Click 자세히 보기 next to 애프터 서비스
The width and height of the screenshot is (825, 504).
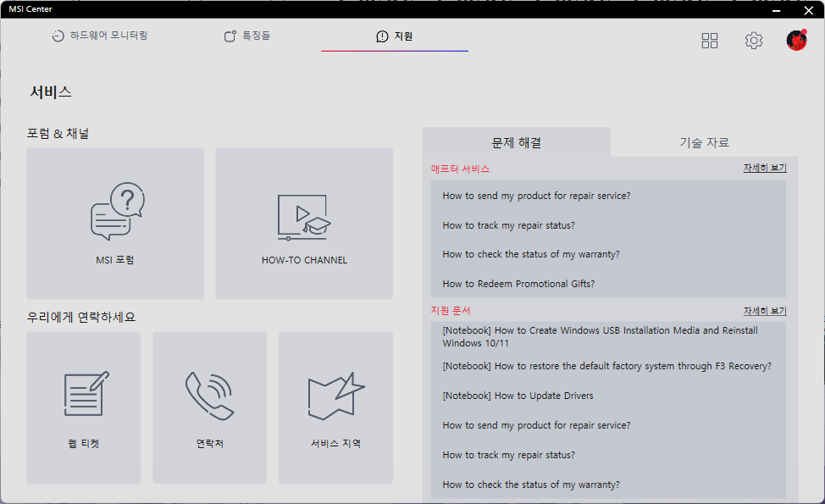point(765,168)
